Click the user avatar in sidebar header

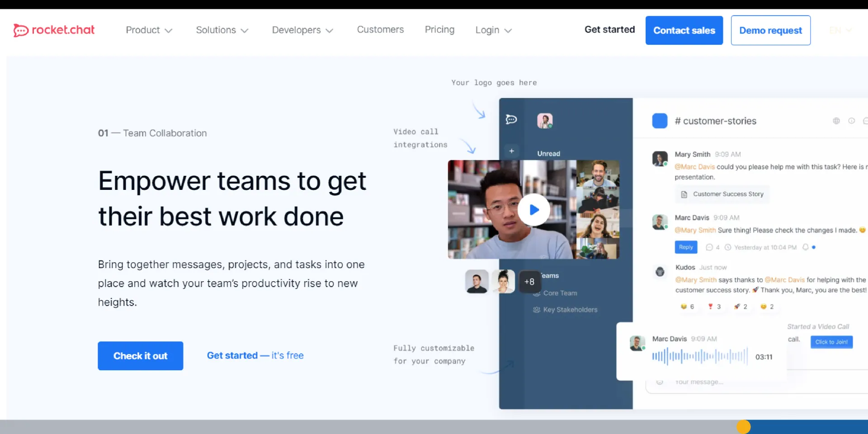[x=545, y=121]
